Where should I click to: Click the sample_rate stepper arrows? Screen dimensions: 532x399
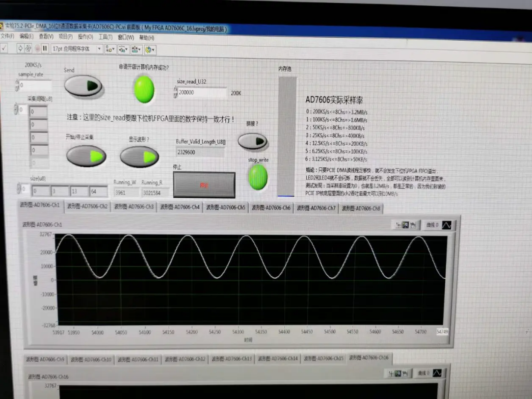[x=17, y=85]
